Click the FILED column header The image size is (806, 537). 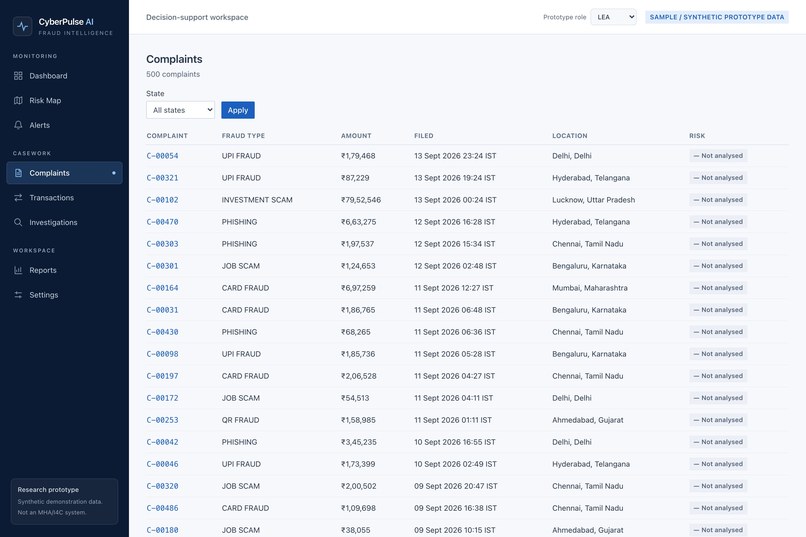[424, 136]
